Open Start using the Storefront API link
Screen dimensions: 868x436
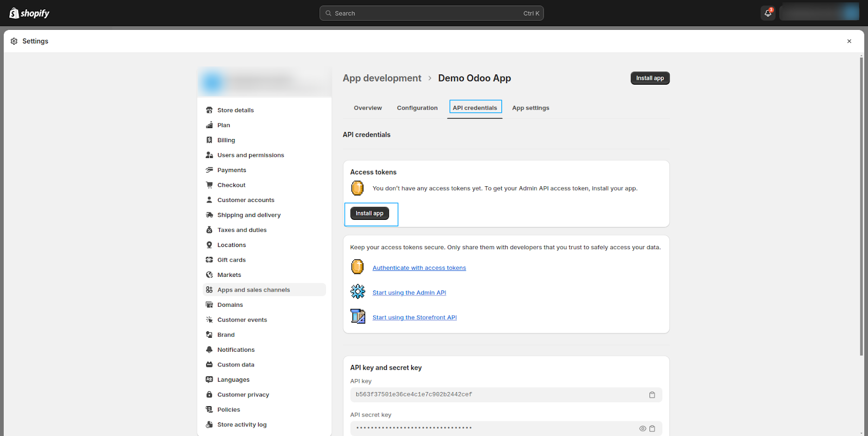415,318
